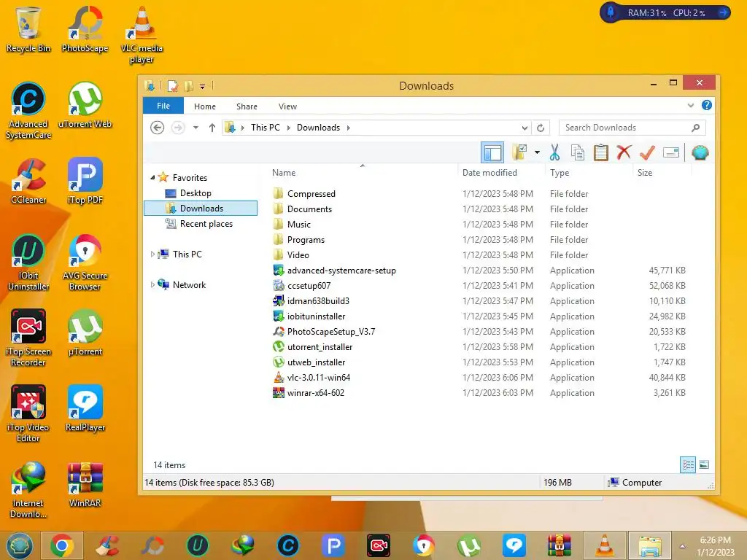The height and width of the screenshot is (560, 747).
Task: Open uTorrent Web desktop shortcut
Action: click(85, 105)
